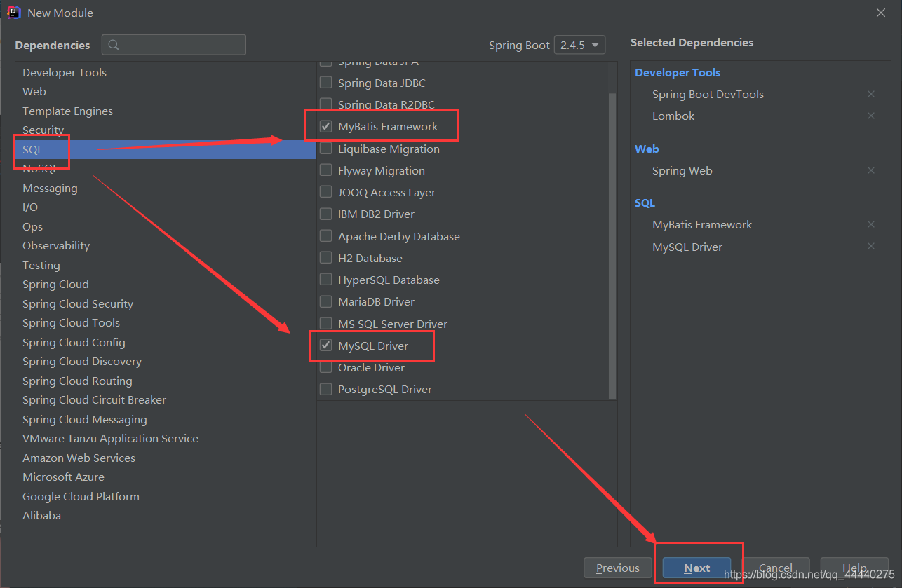902x588 pixels.
Task: Select Alibaba category
Action: 166,515
